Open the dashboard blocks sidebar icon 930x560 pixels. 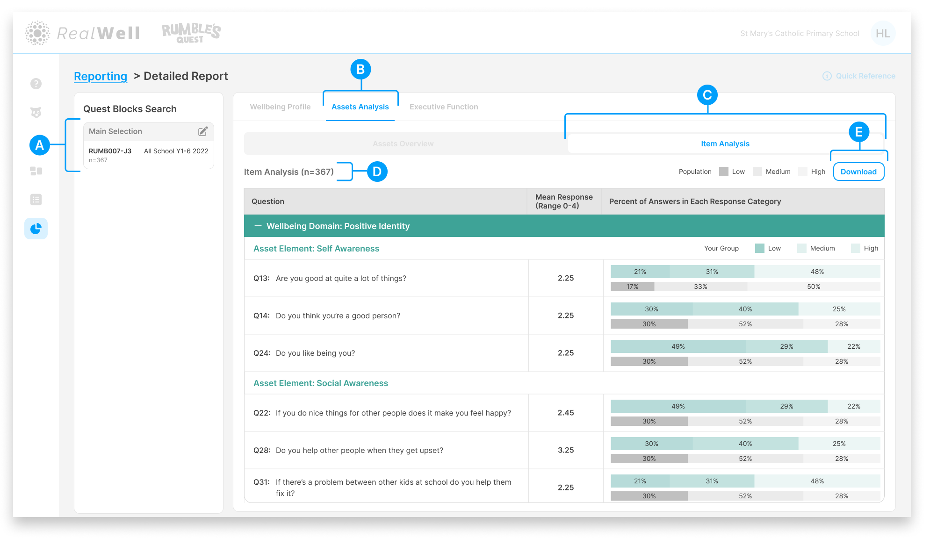[x=36, y=171]
